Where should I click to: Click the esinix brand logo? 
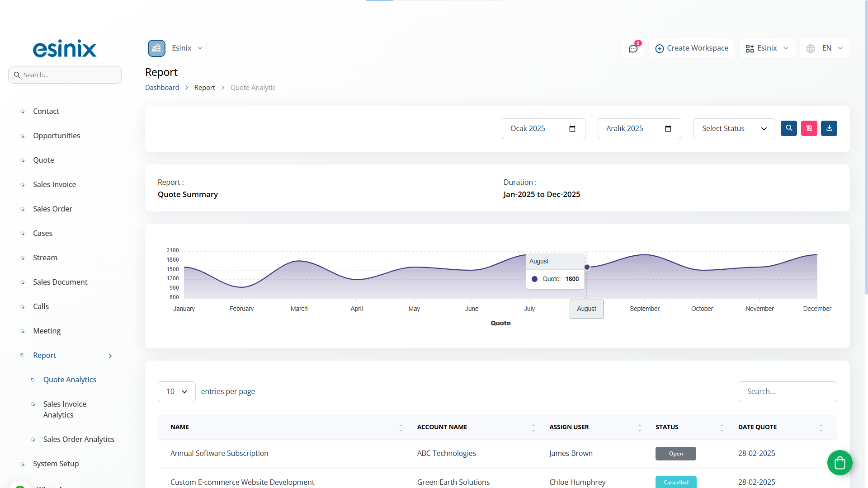point(65,48)
